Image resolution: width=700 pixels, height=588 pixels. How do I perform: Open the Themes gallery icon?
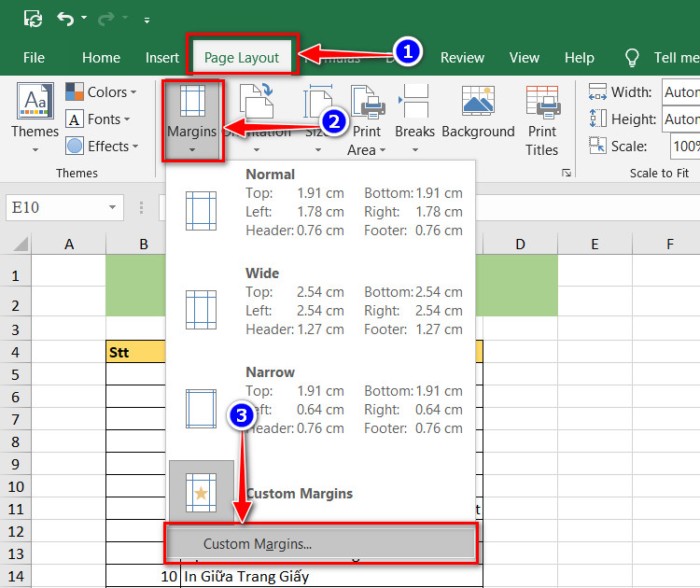point(35,101)
